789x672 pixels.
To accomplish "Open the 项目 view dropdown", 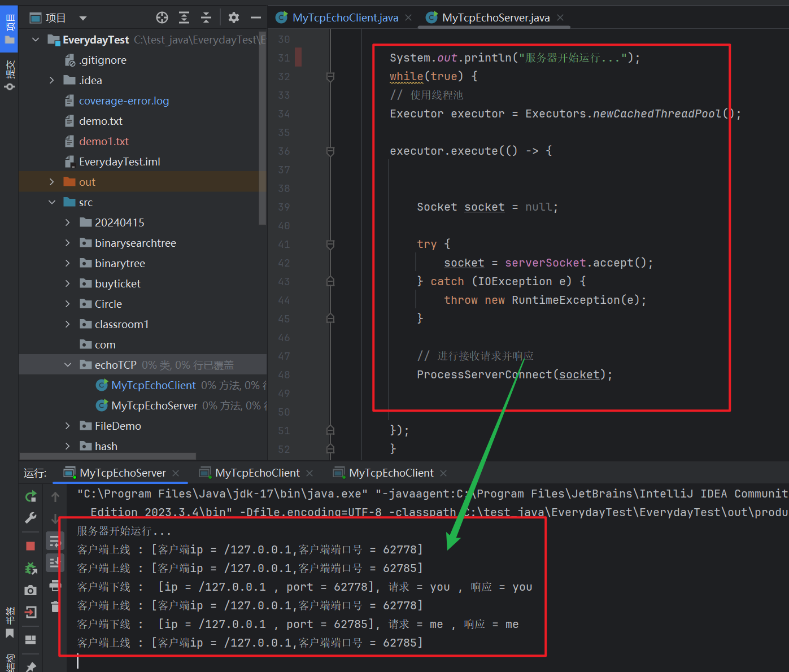I will pyautogui.click(x=83, y=18).
